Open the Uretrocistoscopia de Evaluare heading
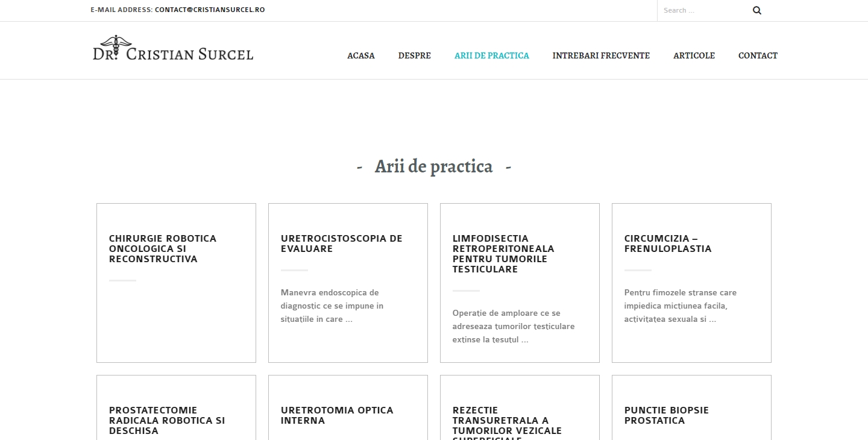Viewport: 868px width, 440px height. 341,244
